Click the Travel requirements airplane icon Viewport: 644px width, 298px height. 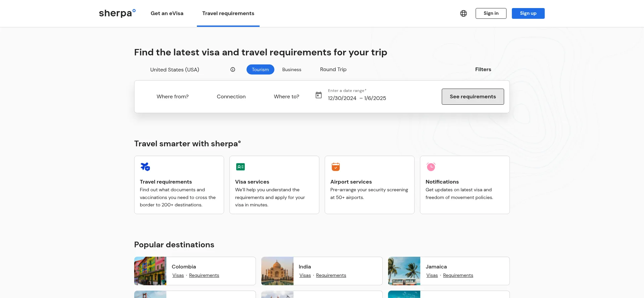point(145,167)
